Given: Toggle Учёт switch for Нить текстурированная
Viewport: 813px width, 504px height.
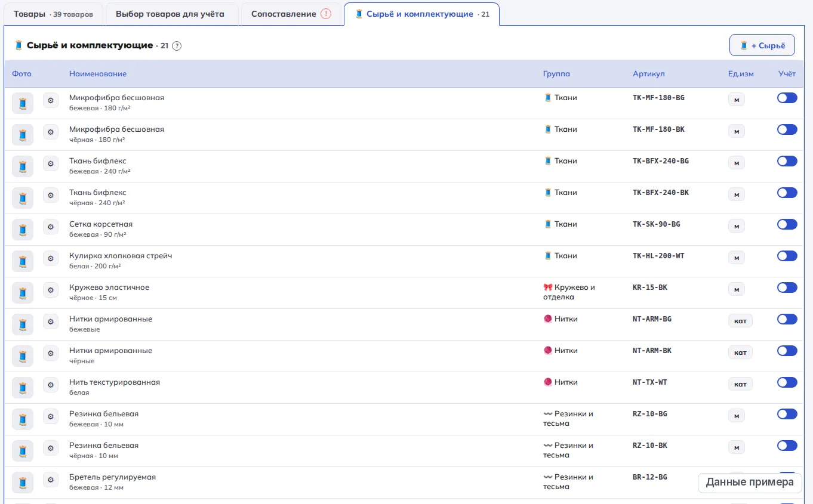Looking at the screenshot, I should coord(787,382).
